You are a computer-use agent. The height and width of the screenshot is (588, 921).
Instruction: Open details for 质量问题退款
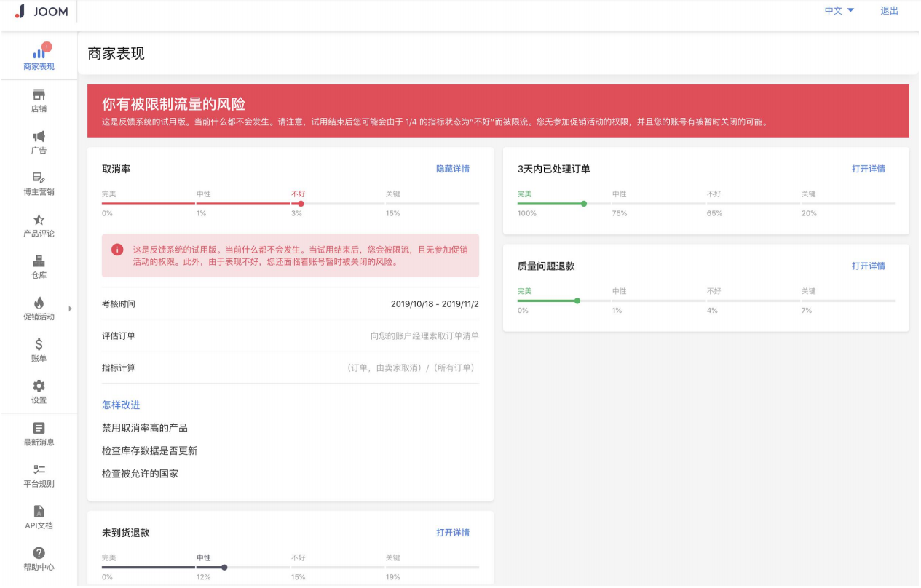(871, 266)
